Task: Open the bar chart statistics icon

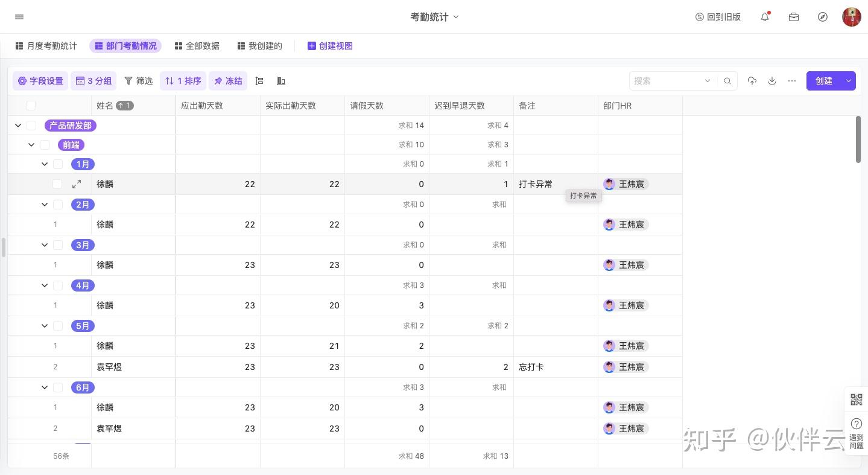Action: click(x=281, y=81)
